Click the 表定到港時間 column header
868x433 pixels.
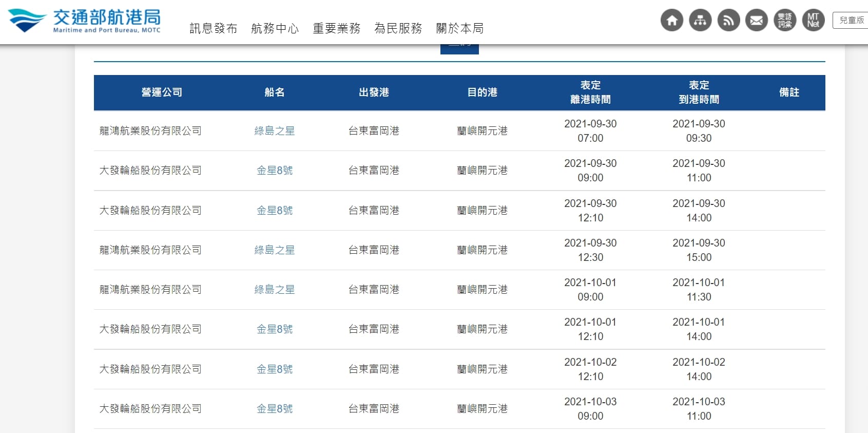pos(699,92)
